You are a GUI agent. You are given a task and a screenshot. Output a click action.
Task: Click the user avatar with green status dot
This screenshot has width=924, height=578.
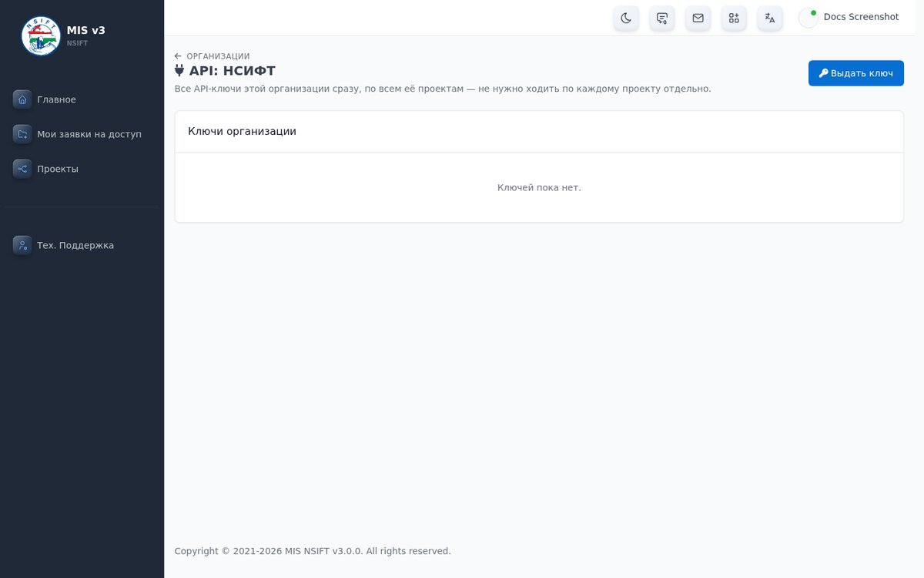coord(808,18)
